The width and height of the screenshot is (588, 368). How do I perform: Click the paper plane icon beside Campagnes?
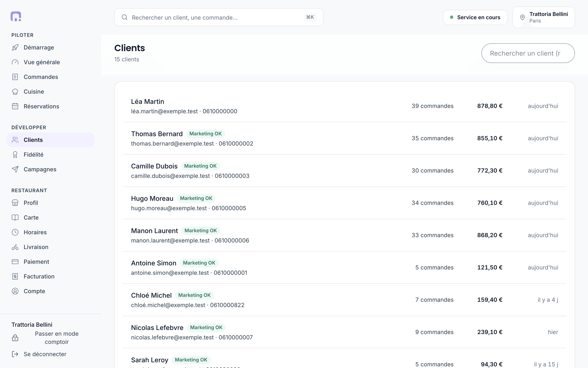[15, 169]
